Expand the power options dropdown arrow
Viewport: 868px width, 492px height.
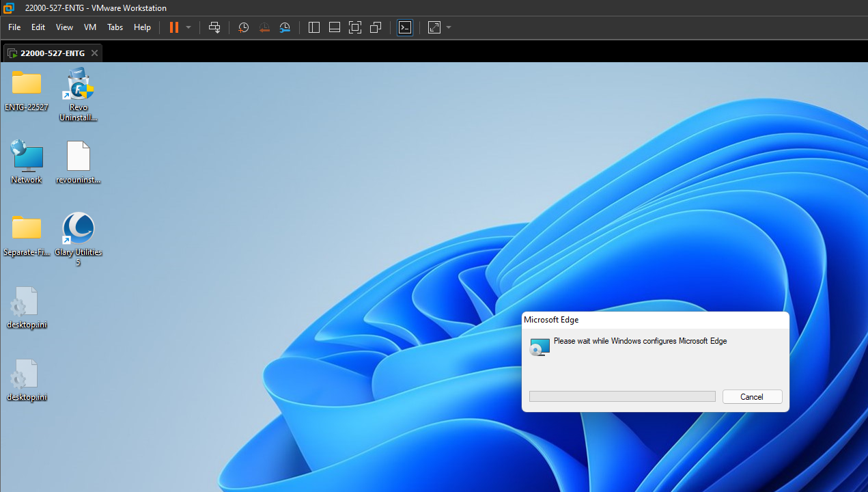coord(188,27)
